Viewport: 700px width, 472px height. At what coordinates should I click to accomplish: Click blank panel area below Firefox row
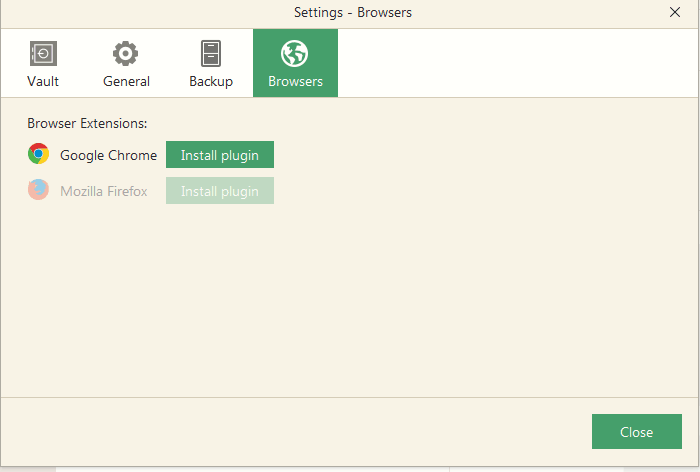349,299
